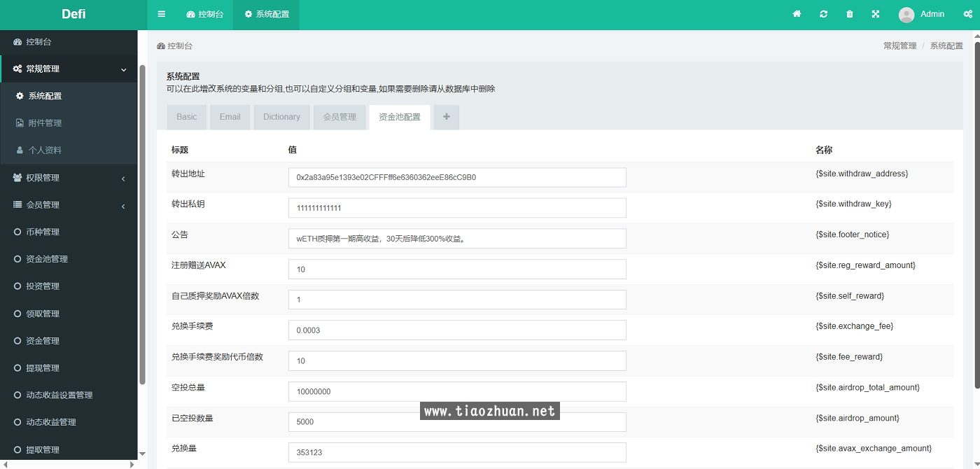Click the home icon in top bar

point(797,14)
